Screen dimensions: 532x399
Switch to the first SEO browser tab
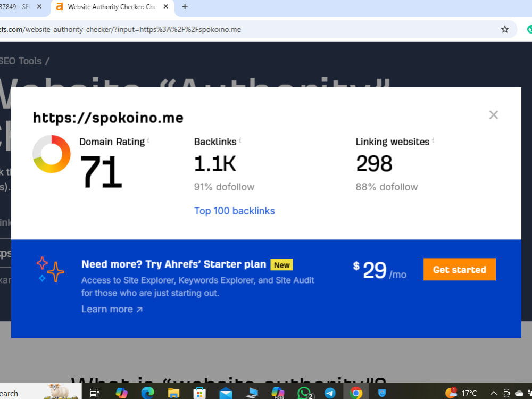point(15,7)
